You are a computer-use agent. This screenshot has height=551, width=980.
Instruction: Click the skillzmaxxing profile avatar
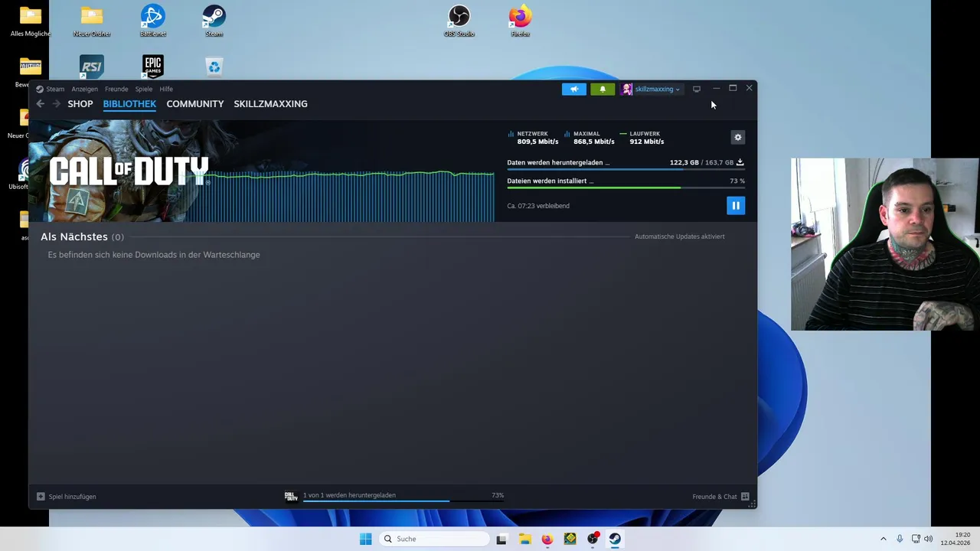pos(627,90)
